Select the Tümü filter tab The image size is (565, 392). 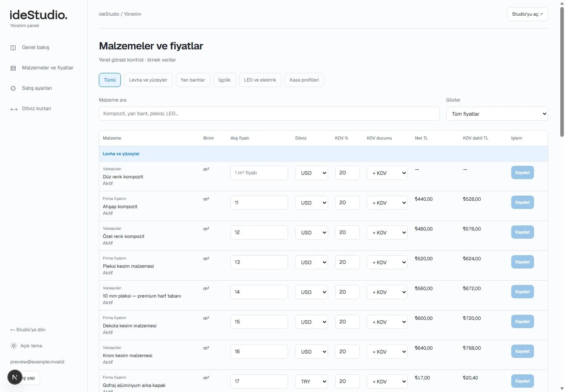pos(110,80)
